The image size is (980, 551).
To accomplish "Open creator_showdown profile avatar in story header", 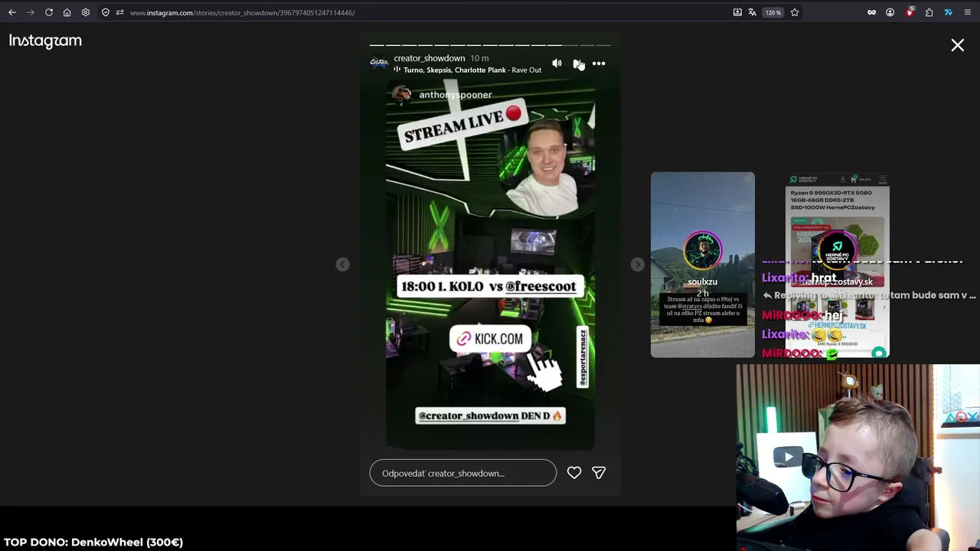I will (x=379, y=64).
